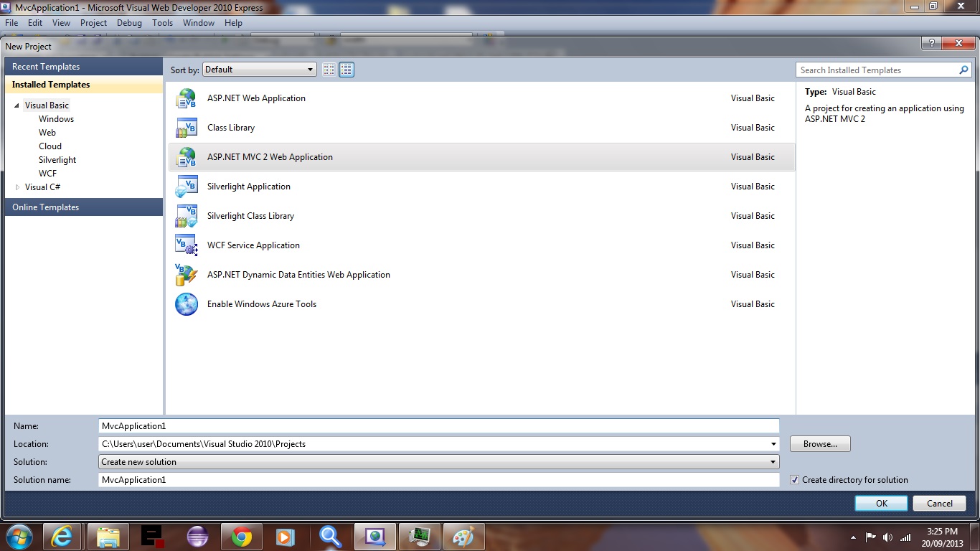This screenshot has height=551, width=980.
Task: Click "ASP.NET Dynamic Data Entities Web Application" text
Action: (298, 275)
